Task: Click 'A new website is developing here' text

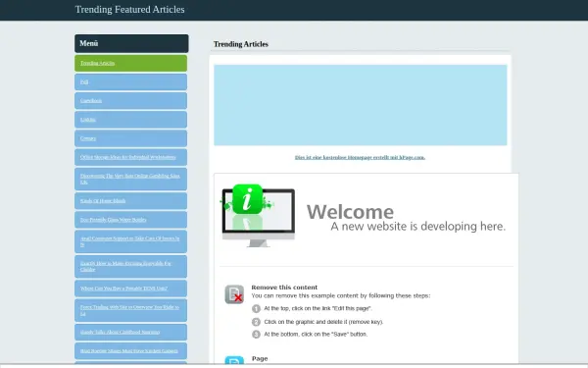Action: click(418, 226)
